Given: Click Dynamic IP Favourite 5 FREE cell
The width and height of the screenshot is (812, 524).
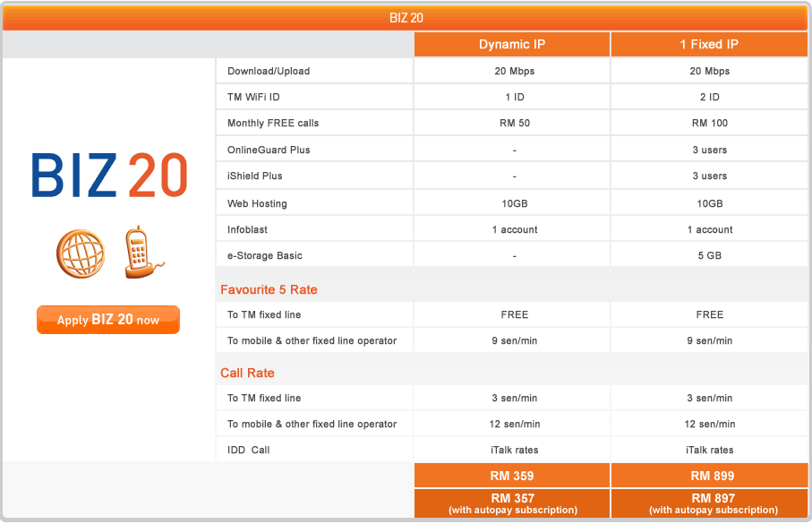Looking at the screenshot, I should (514, 314).
